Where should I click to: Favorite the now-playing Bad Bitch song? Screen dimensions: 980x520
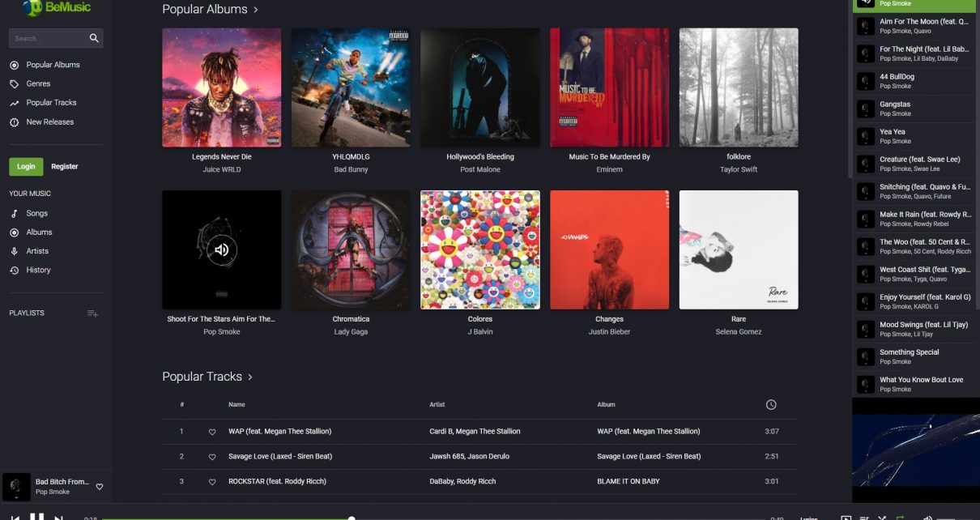click(x=100, y=487)
